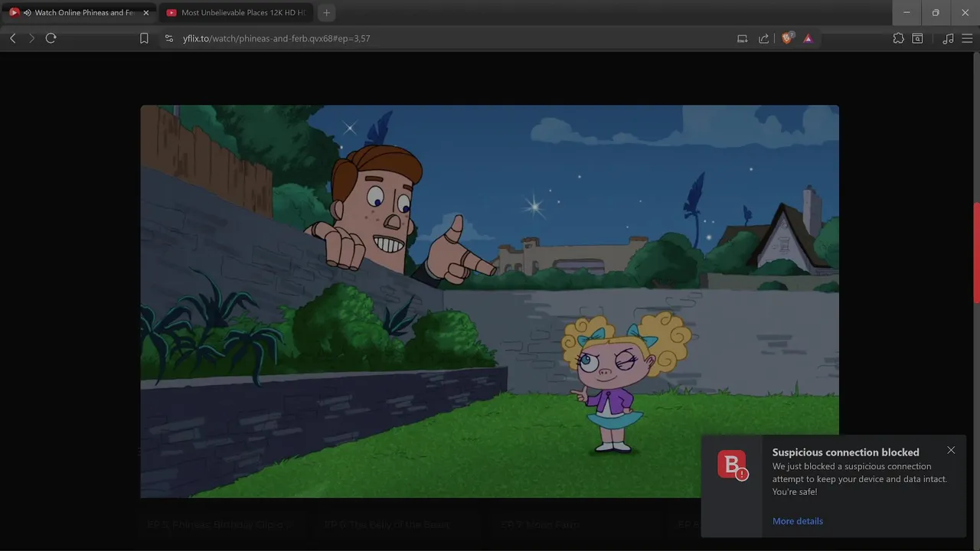Mute the audio-playing tab speaker icon

click(x=28, y=12)
